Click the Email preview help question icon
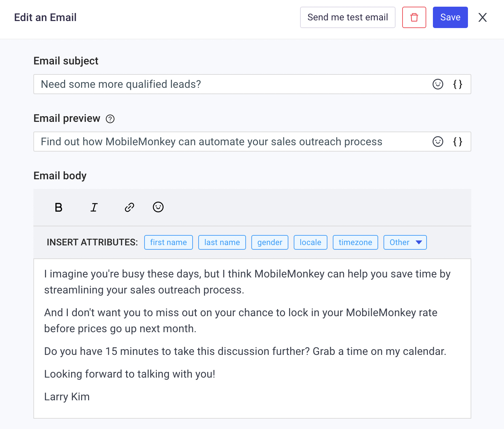 (110, 119)
